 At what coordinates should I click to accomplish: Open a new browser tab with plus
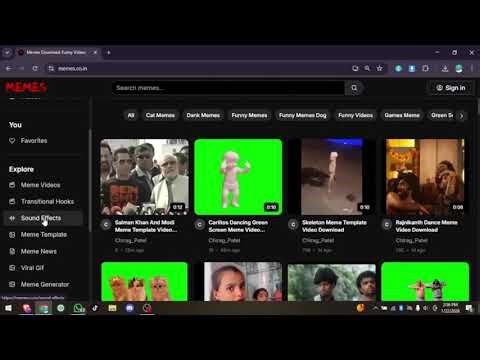(109, 52)
